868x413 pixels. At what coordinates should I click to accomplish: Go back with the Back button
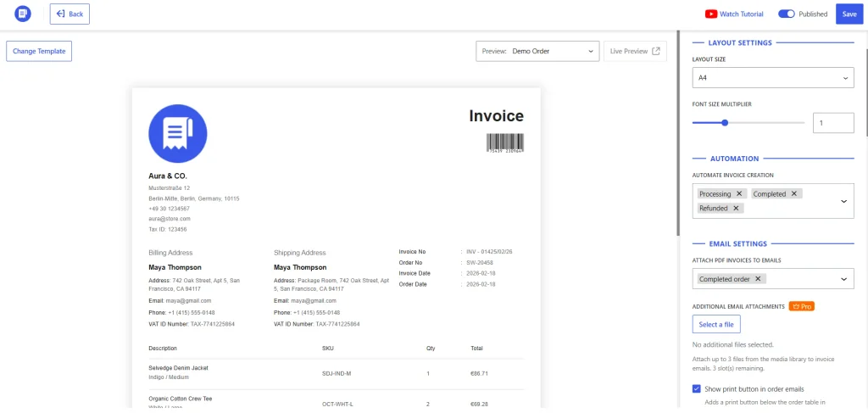70,14
